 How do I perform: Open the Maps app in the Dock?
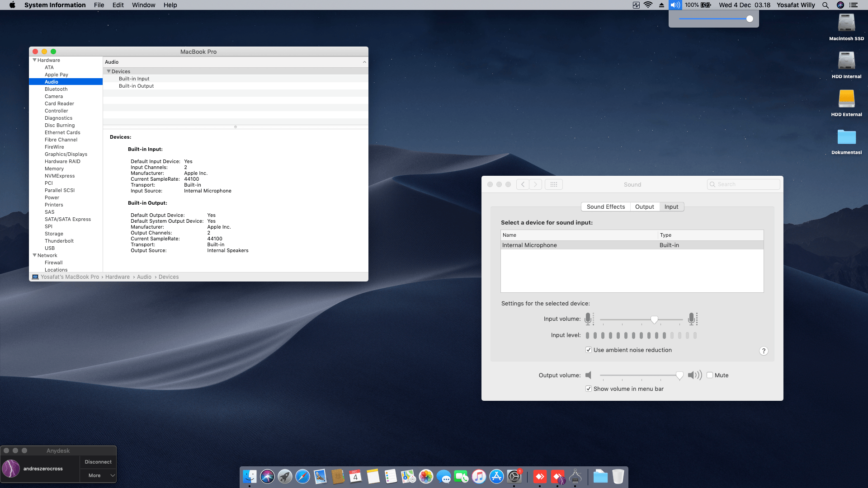[x=408, y=477]
